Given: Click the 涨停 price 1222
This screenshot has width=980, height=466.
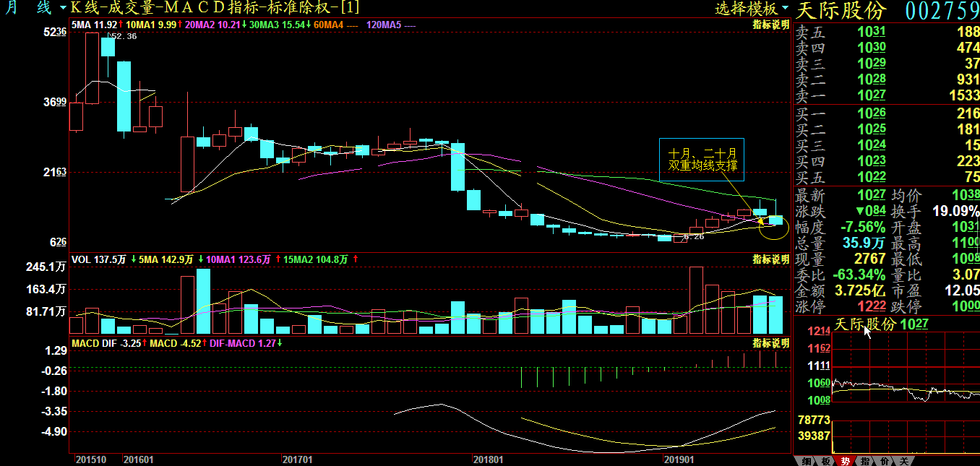Looking at the screenshot, I should tap(871, 306).
